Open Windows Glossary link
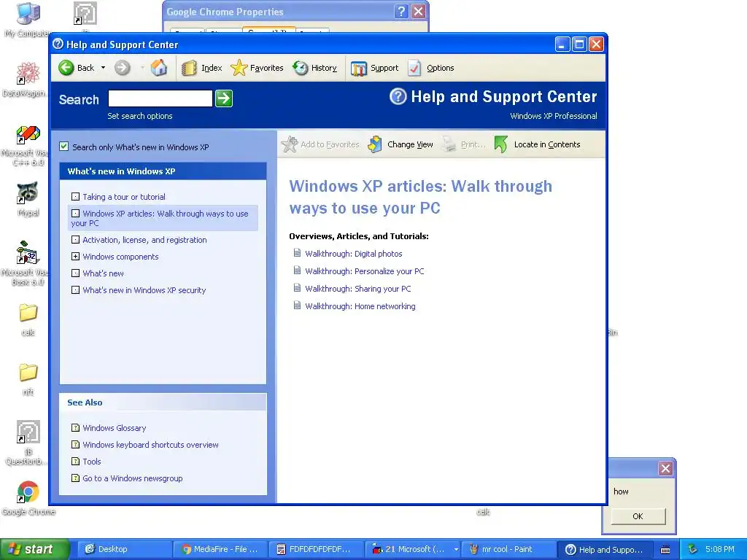Image resolution: width=747 pixels, height=560 pixels. point(115,428)
